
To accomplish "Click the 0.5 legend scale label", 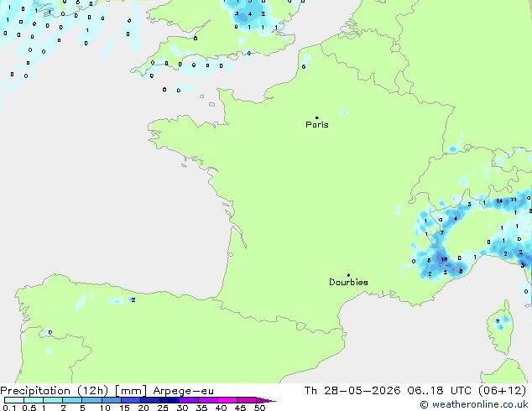I will coord(29,408).
